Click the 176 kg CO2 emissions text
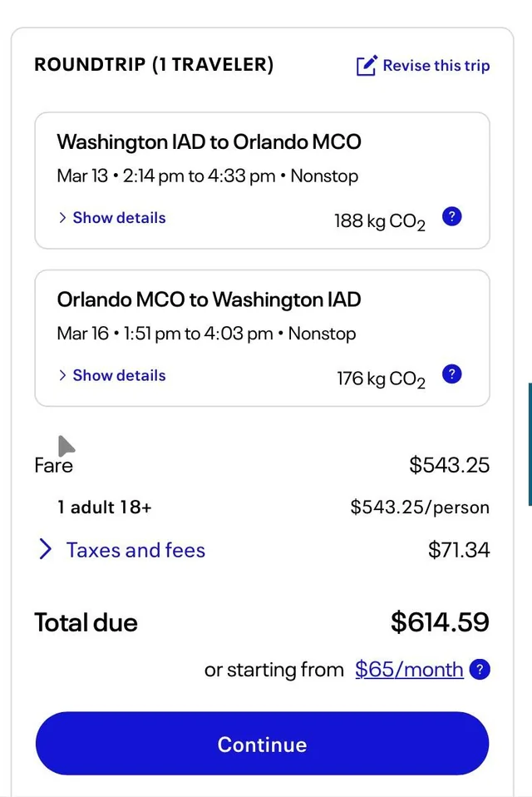Viewport: 532px width, 797px height. click(x=381, y=379)
